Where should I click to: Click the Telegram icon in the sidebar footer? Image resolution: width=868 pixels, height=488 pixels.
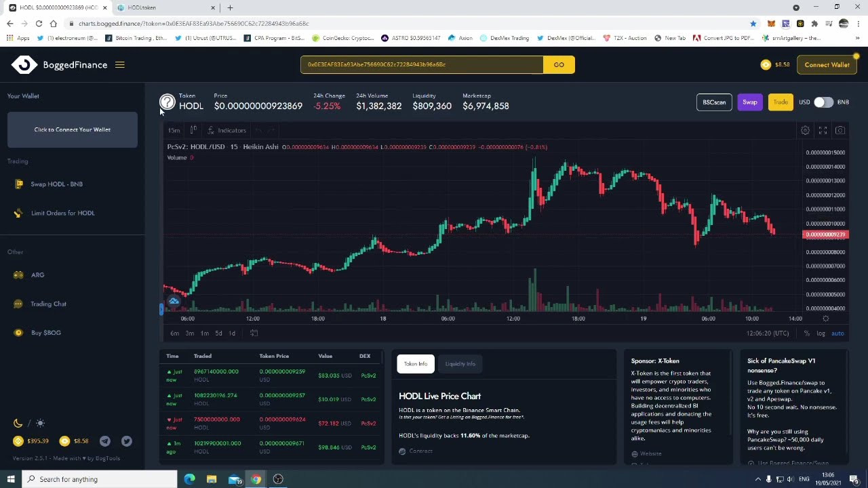(105, 441)
